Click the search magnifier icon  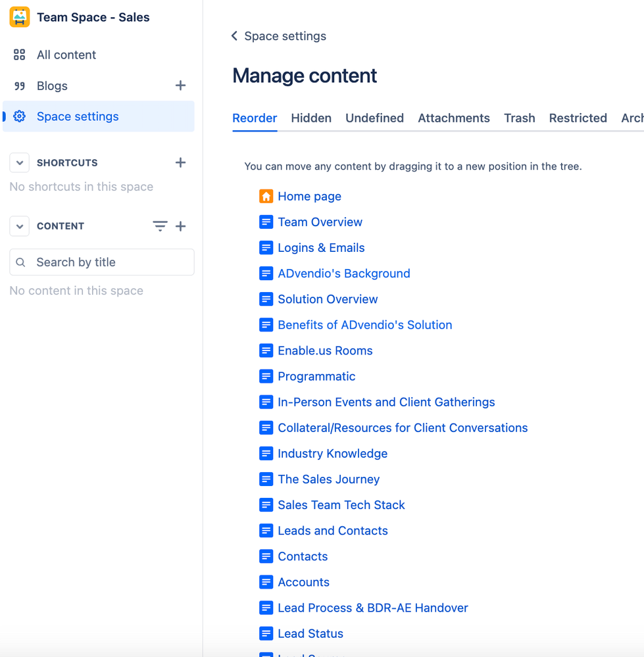(x=20, y=262)
